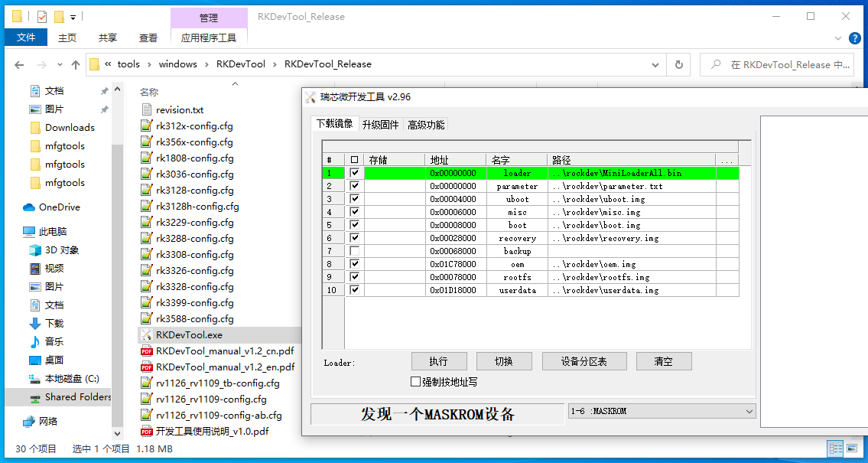Open the RKDevTool.exe file icon

click(x=147, y=335)
